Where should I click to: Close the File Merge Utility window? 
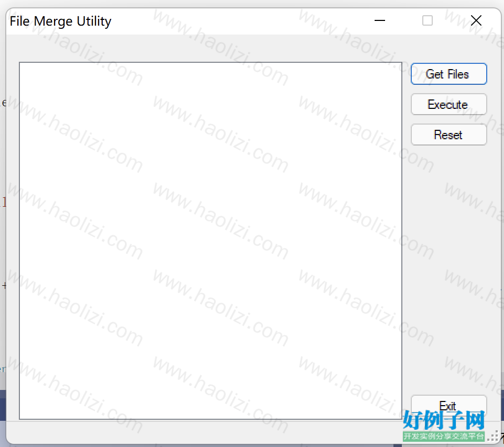tap(476, 21)
